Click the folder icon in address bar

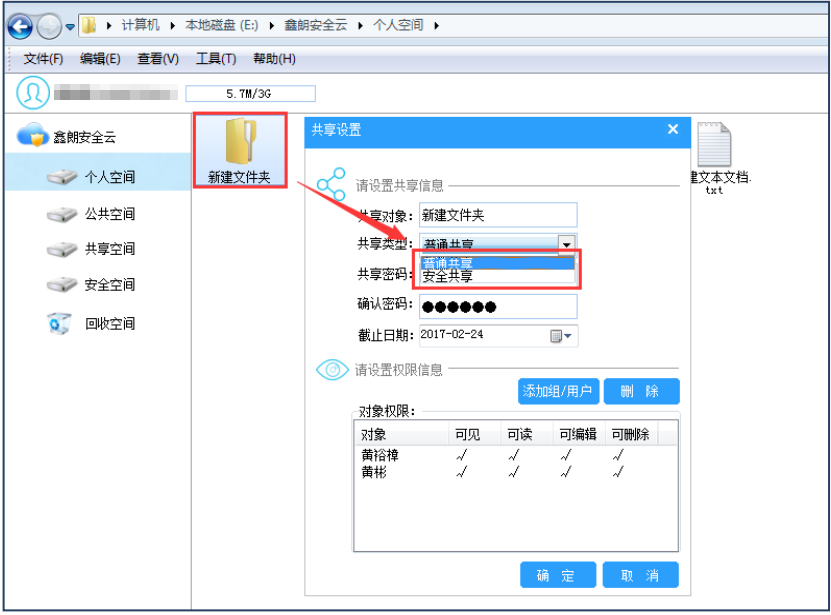coord(89,25)
